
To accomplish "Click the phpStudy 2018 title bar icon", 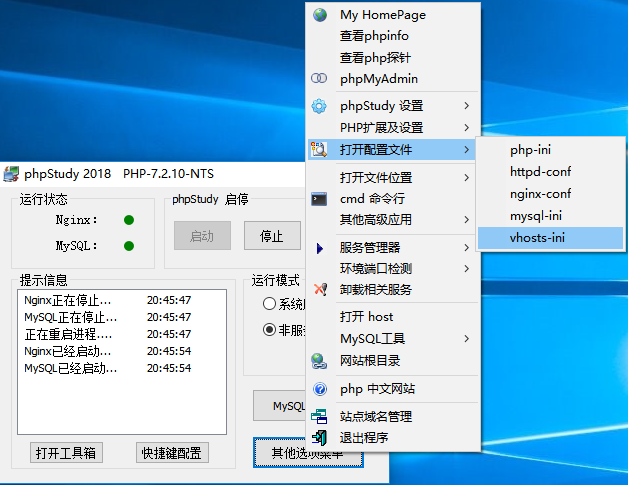I will click(11, 174).
